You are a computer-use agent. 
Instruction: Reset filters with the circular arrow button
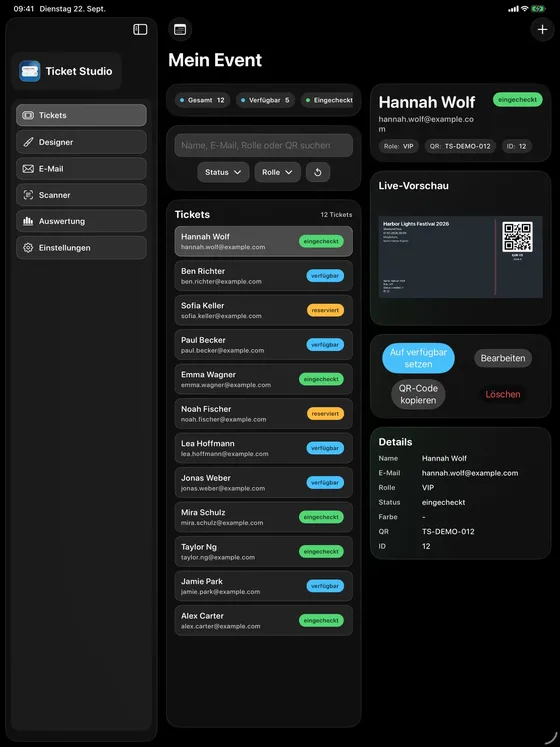pyautogui.click(x=318, y=172)
